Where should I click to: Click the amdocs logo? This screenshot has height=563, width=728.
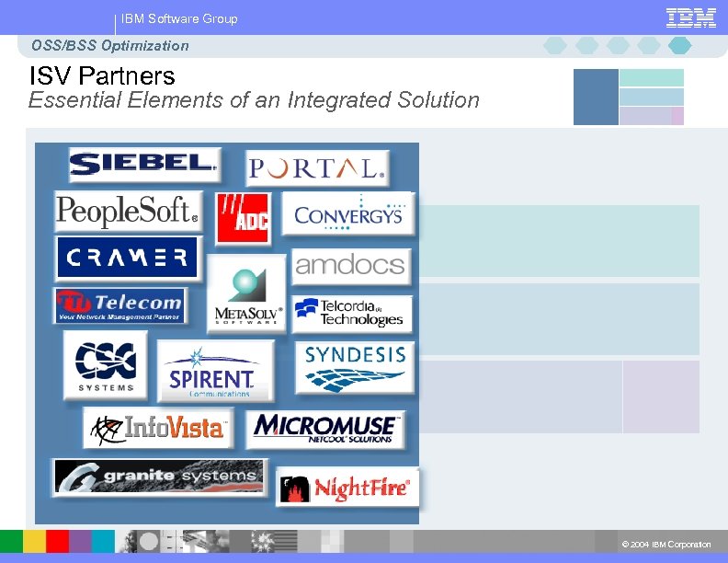351,266
